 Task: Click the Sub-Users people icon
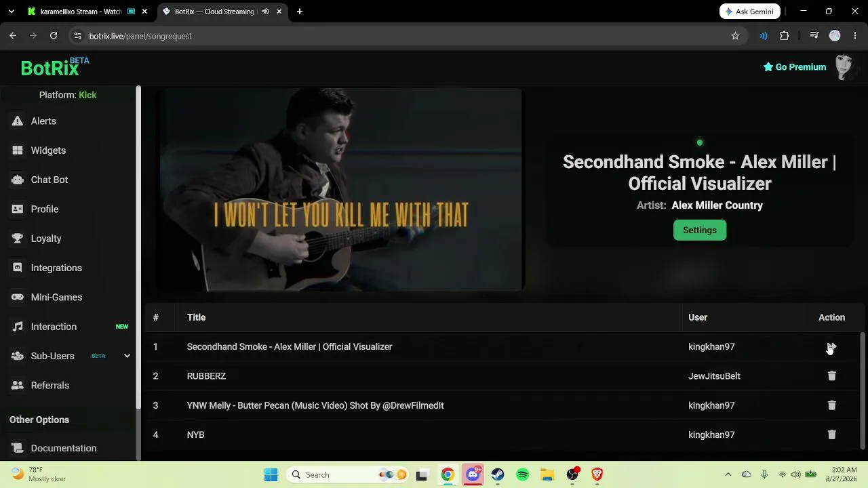click(x=18, y=356)
